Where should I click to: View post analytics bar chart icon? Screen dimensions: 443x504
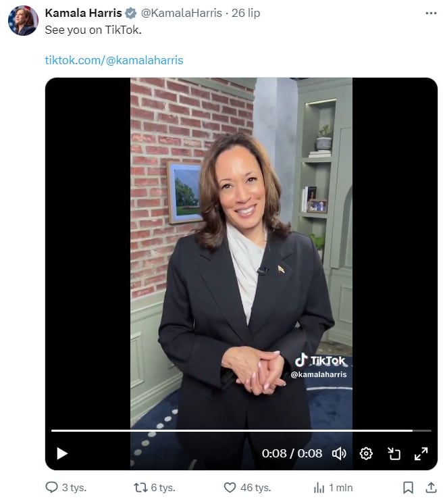tap(319, 488)
